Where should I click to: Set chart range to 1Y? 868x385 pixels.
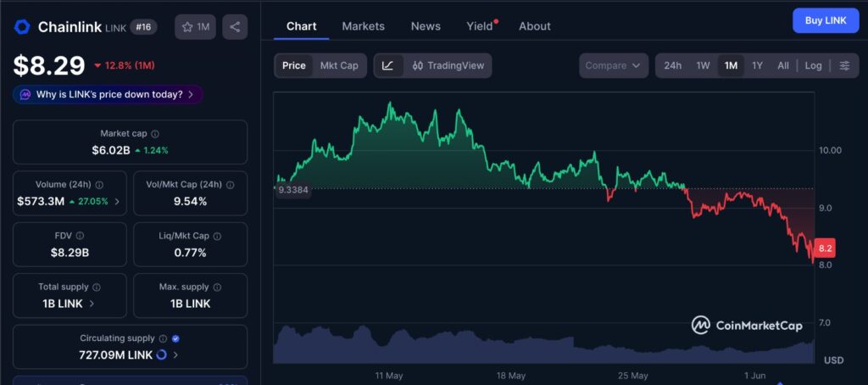757,65
